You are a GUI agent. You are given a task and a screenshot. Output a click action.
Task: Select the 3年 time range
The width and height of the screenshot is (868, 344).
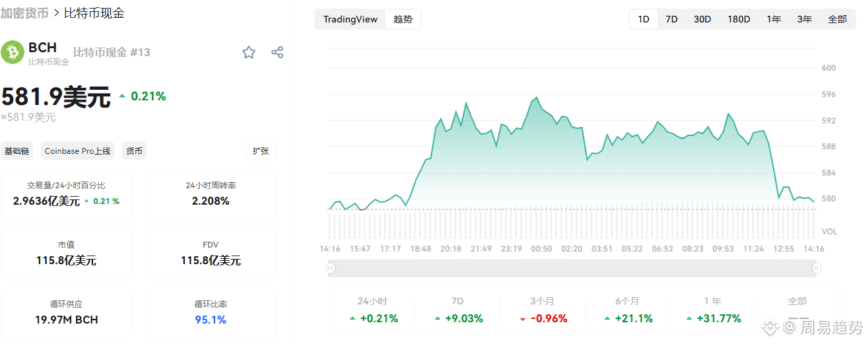pyautogui.click(x=804, y=19)
